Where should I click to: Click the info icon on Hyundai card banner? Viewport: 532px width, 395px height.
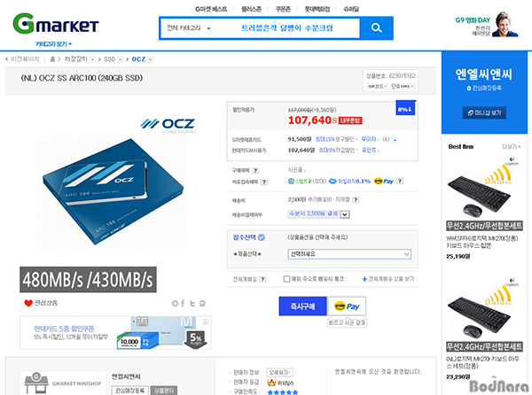click(206, 321)
